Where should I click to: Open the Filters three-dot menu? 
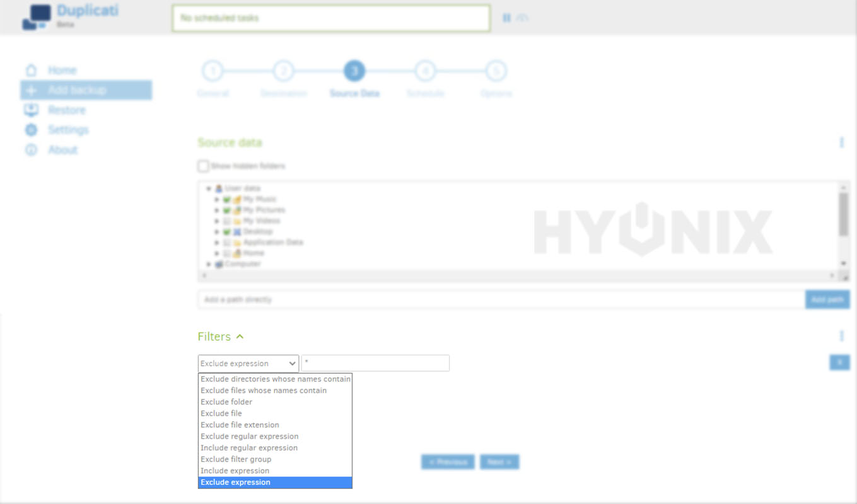click(841, 336)
